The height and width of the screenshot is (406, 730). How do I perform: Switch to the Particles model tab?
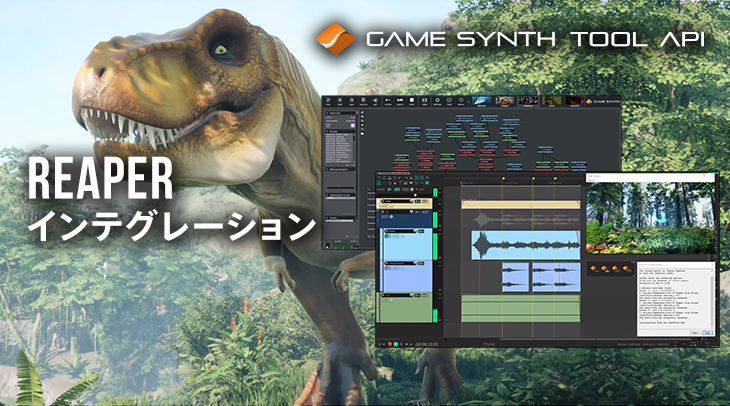tap(574, 101)
